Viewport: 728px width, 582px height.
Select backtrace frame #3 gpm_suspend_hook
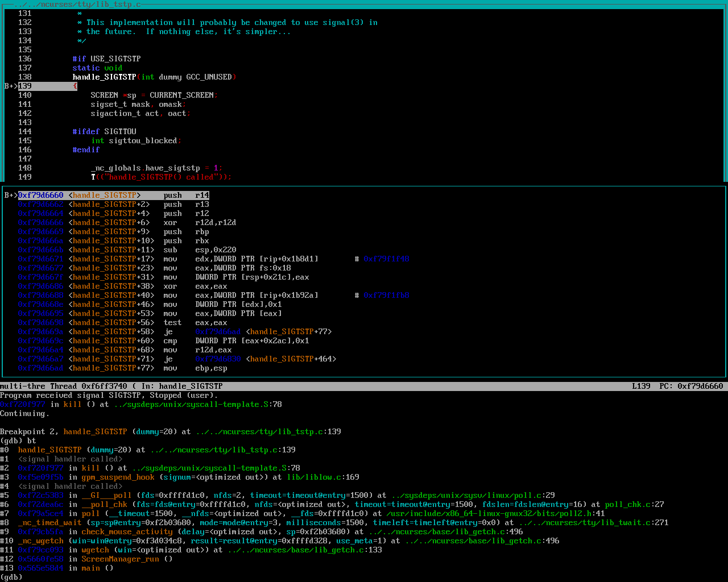118,477
